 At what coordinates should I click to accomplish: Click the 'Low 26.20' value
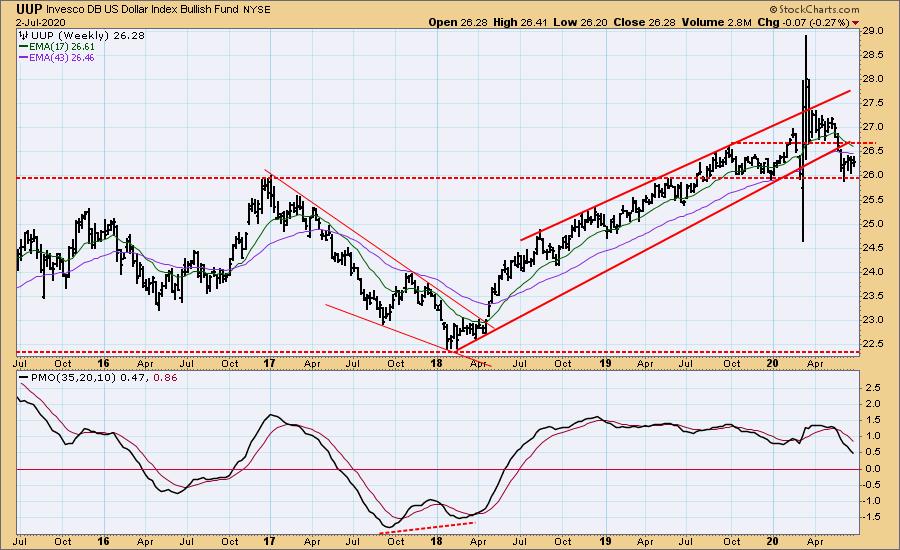coord(580,22)
